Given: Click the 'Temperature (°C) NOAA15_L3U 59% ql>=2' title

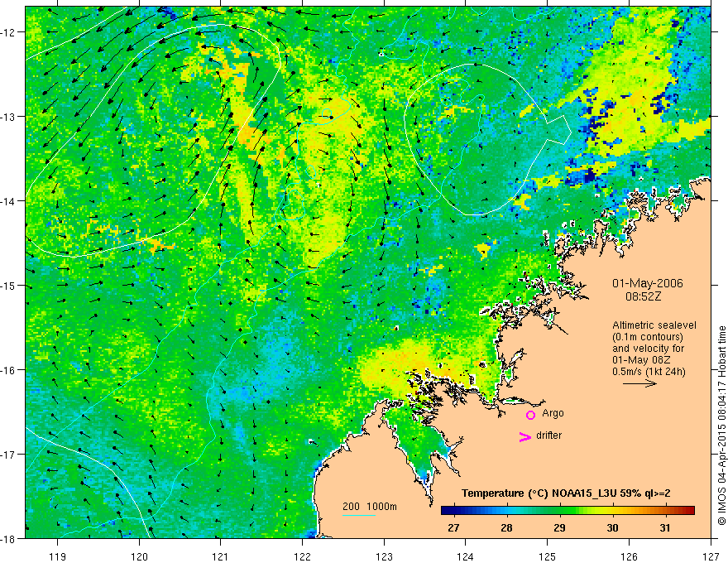Looking at the screenshot, I should click(566, 493).
